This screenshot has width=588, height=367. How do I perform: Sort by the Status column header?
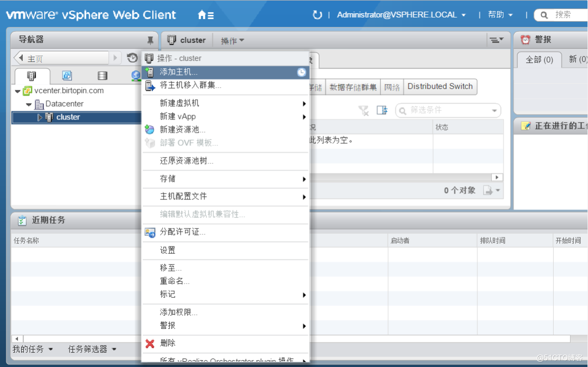pyautogui.click(x=468, y=127)
